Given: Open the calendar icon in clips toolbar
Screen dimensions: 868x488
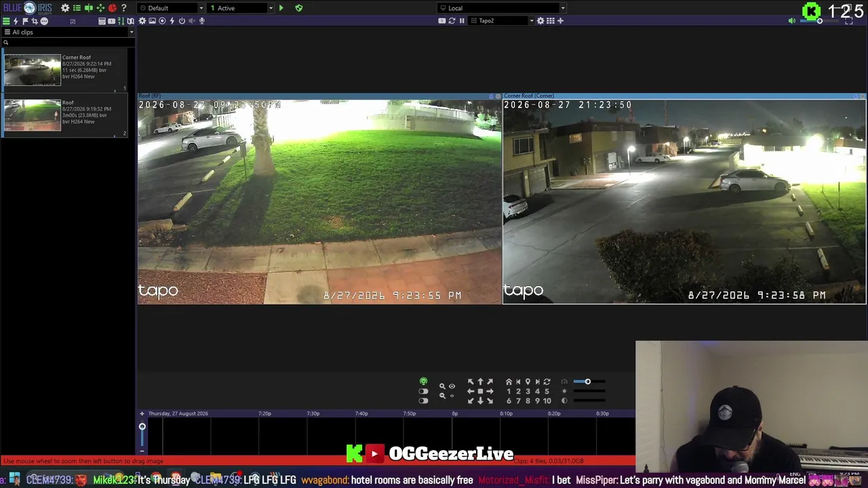Looking at the screenshot, I should coord(102,21).
